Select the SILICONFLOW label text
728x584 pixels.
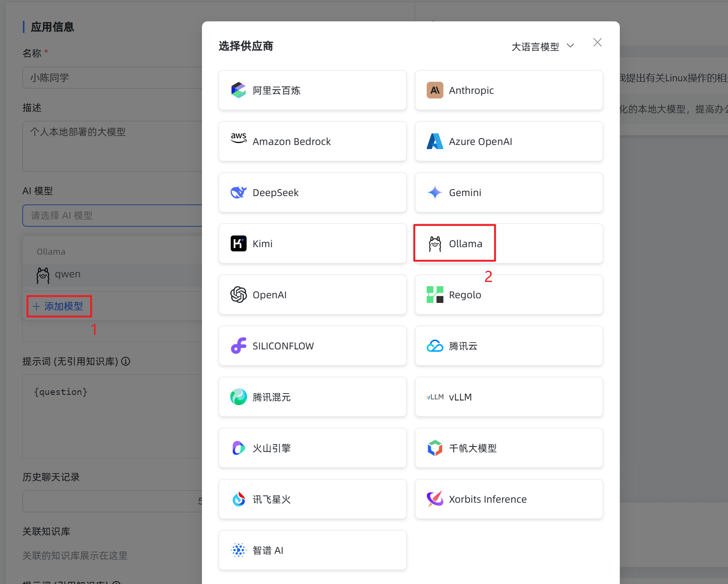(283, 346)
